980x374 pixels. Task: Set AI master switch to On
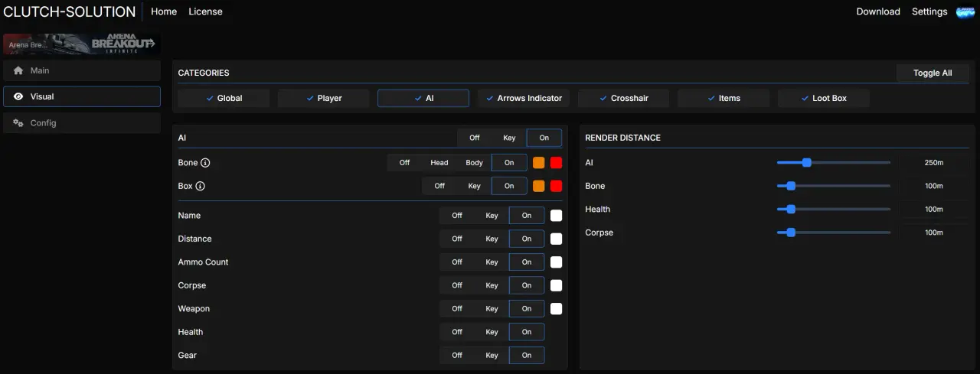(544, 138)
